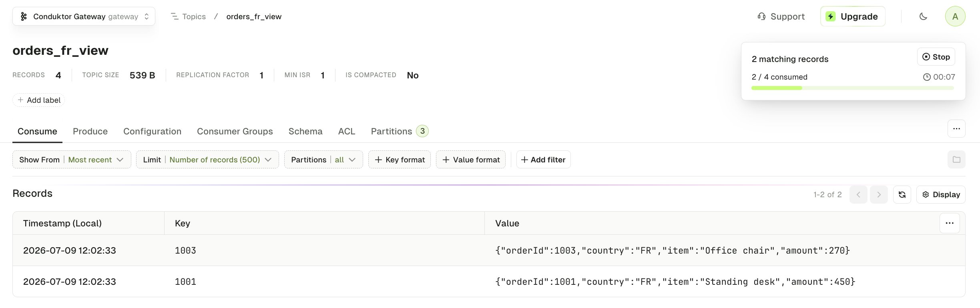This screenshot has height=308, width=980.
Task: Go to next records page arrow
Action: point(879,194)
